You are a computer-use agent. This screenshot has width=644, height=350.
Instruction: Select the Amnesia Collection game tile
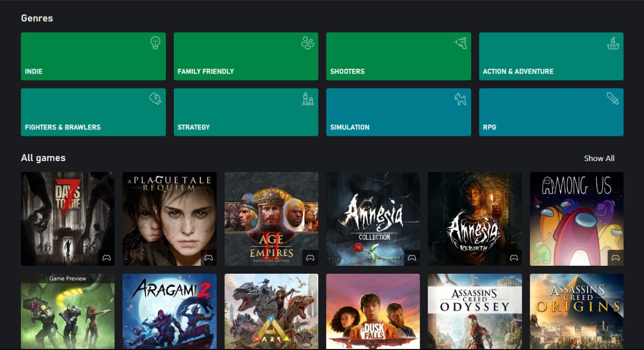[x=373, y=218]
